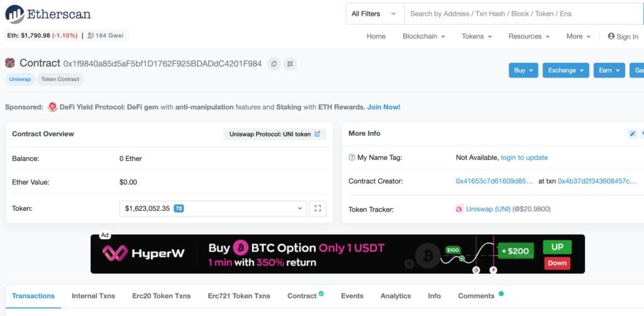Open the Uniswap (UNI) token tracker link
644x316 pixels.
[x=488, y=209]
